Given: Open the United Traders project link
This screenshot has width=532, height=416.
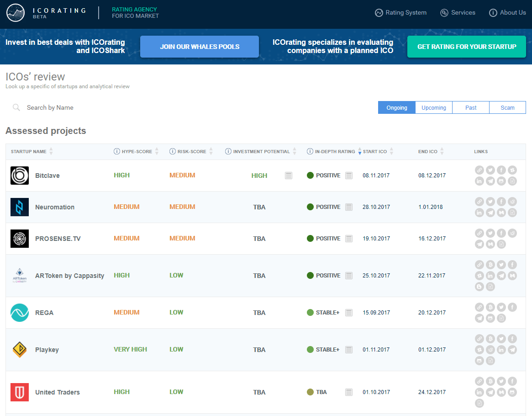Looking at the screenshot, I should pyautogui.click(x=58, y=392).
